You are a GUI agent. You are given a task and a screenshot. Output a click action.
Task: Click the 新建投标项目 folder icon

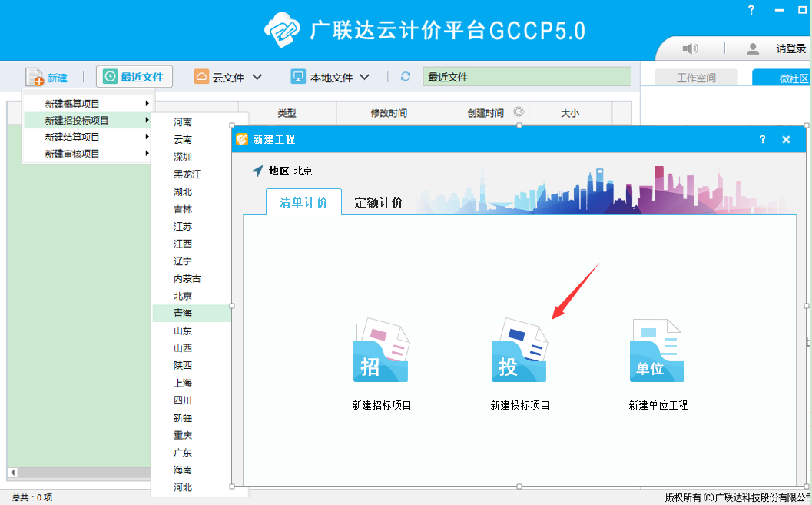point(519,351)
